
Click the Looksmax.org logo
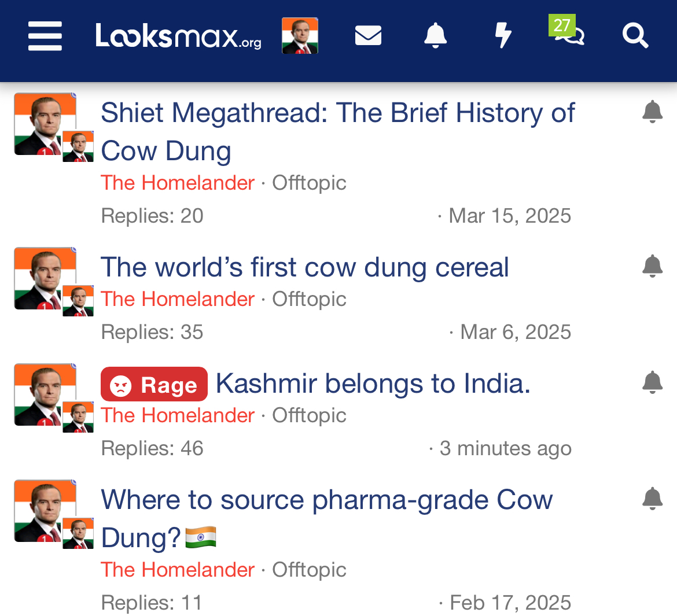click(x=178, y=36)
